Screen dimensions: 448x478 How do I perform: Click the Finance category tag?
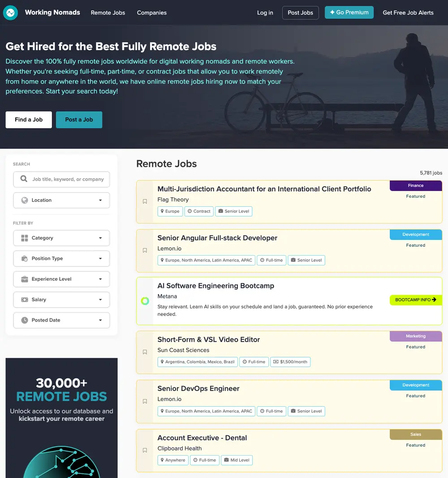tap(416, 186)
